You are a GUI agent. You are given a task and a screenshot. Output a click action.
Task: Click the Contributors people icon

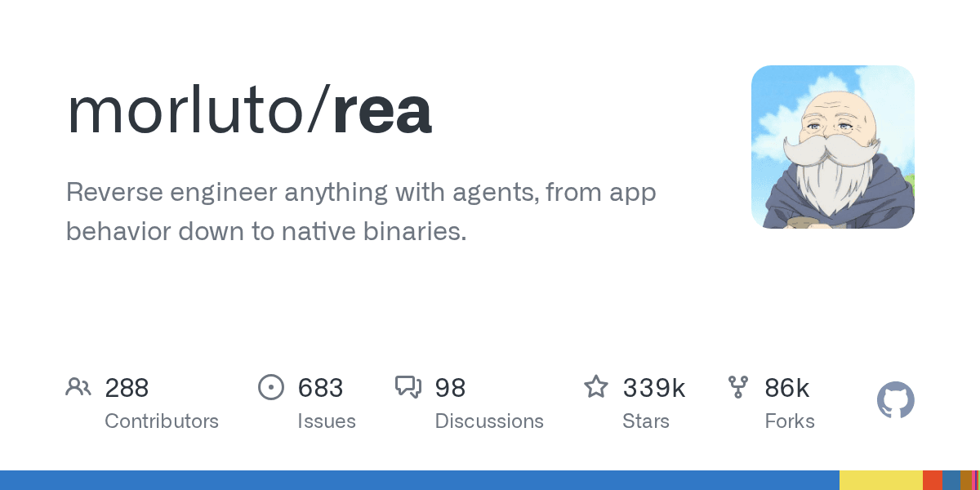click(78, 387)
